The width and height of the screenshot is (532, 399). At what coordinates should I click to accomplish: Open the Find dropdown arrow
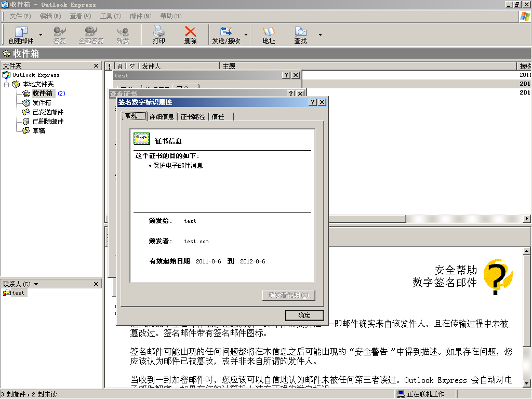320,35
